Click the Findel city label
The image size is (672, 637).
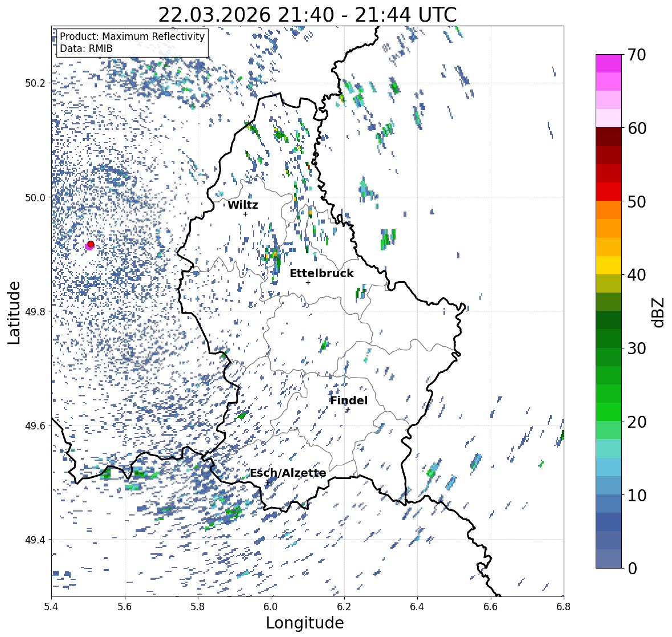(349, 400)
